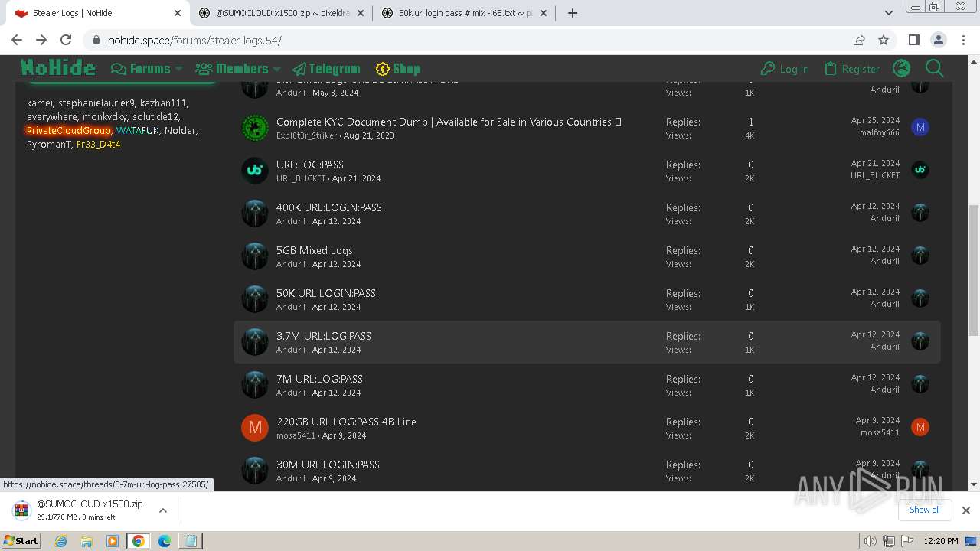Open the NoHide site logo
Image resolution: width=980 pixels, height=551 pixels.
click(58, 68)
